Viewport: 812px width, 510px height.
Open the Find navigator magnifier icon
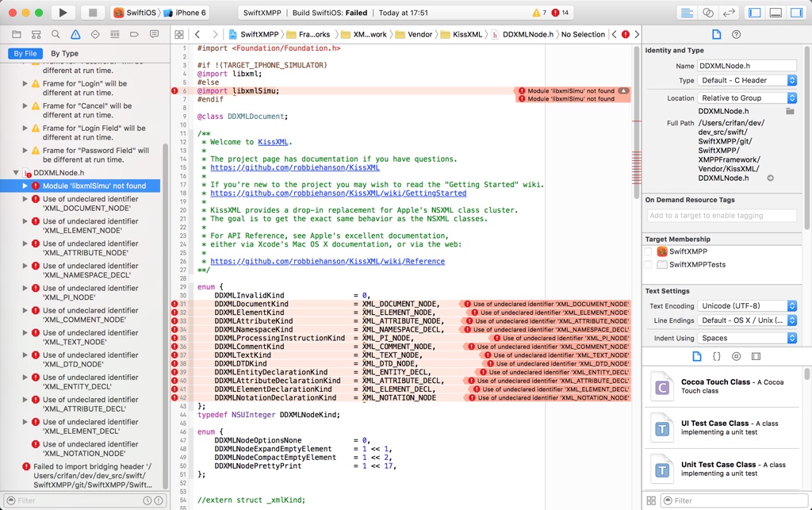[x=56, y=35]
